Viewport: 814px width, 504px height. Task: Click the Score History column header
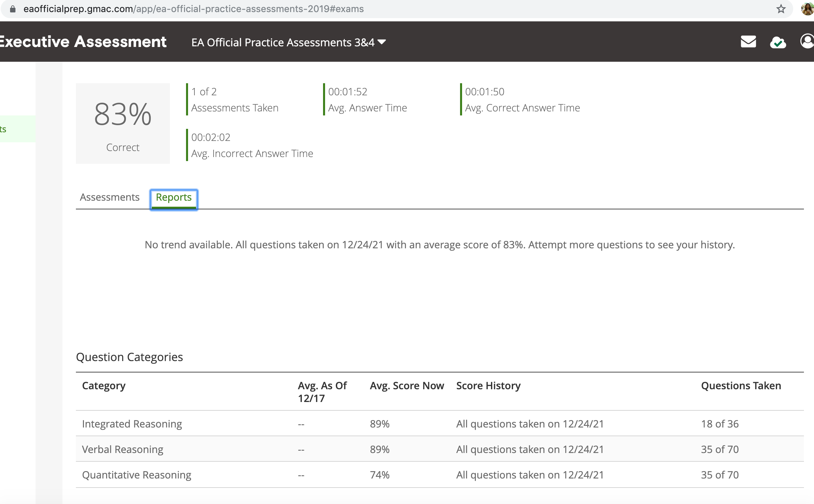tap(488, 386)
